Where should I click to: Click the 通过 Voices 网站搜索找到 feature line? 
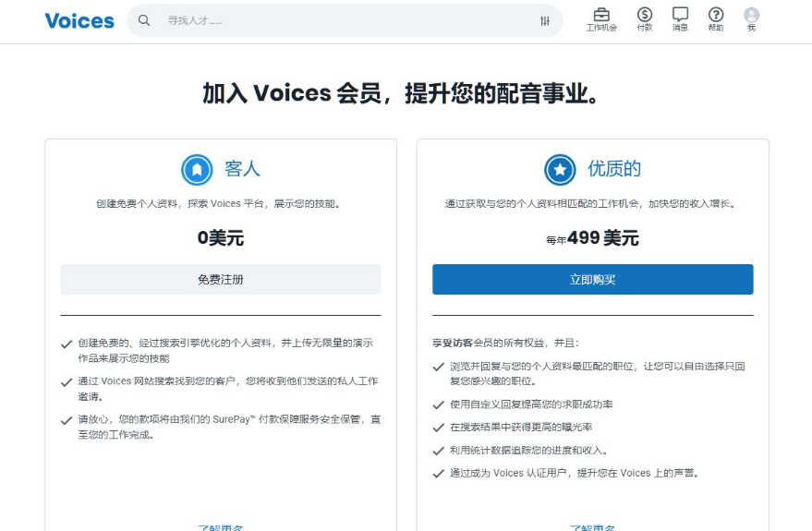228,389
